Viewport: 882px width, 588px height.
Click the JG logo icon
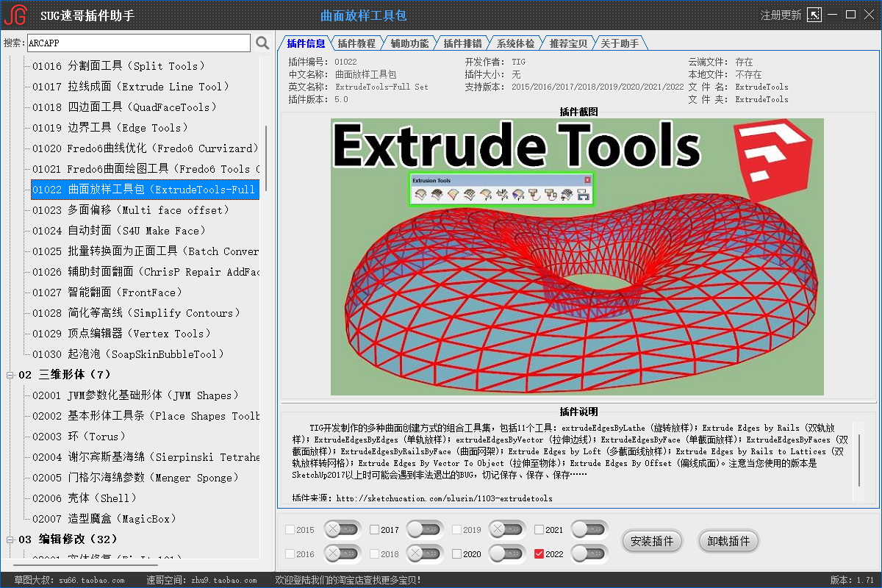click(x=15, y=15)
